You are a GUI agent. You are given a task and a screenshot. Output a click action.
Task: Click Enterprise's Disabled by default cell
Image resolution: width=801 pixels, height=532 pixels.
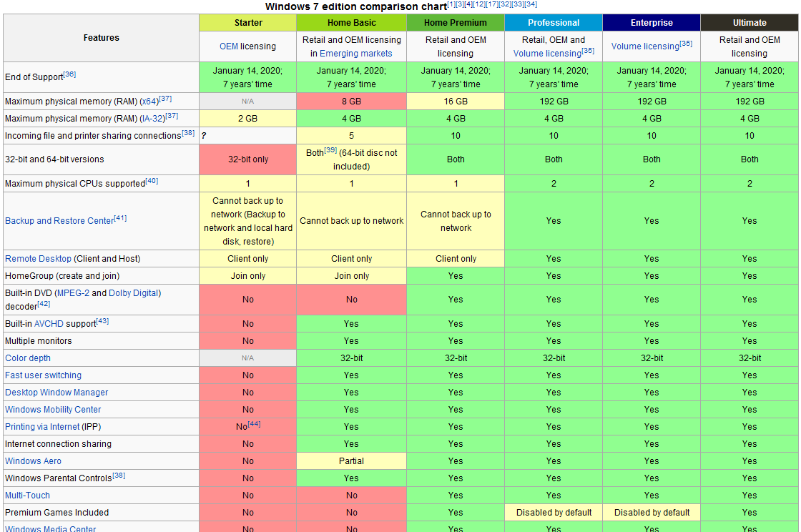[x=652, y=513]
